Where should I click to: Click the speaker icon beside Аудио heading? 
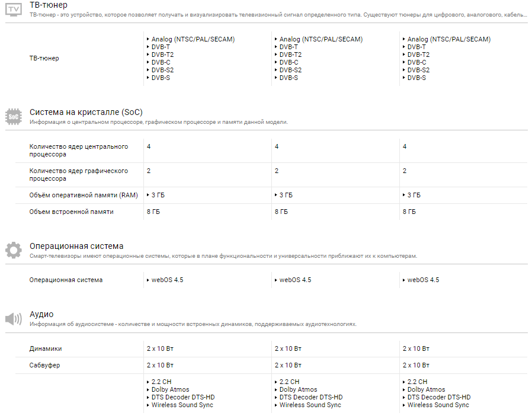[14, 319]
